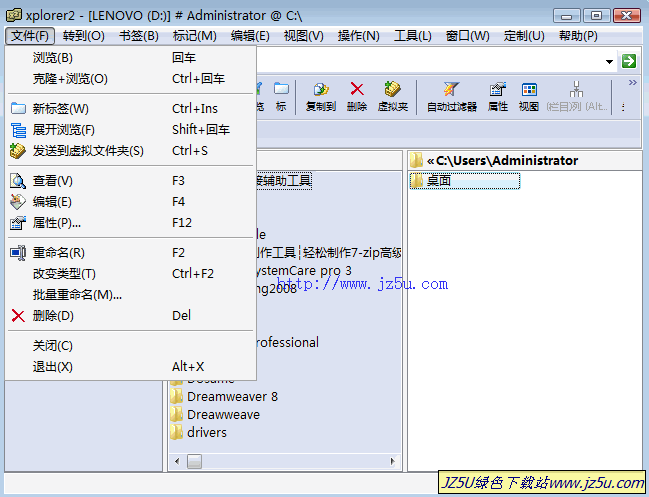Screen dimensions: 649x497
Task: Toggle the 自动过滤器 auto filter icon
Action: pyautogui.click(x=451, y=96)
